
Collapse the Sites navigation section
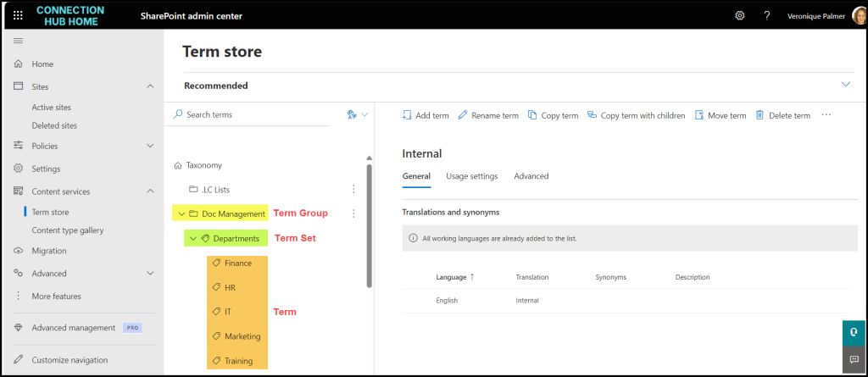pos(150,86)
